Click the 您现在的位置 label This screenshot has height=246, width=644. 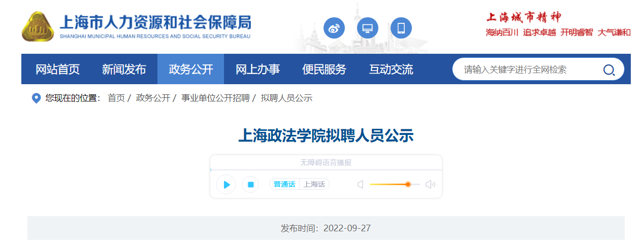[x=73, y=98]
